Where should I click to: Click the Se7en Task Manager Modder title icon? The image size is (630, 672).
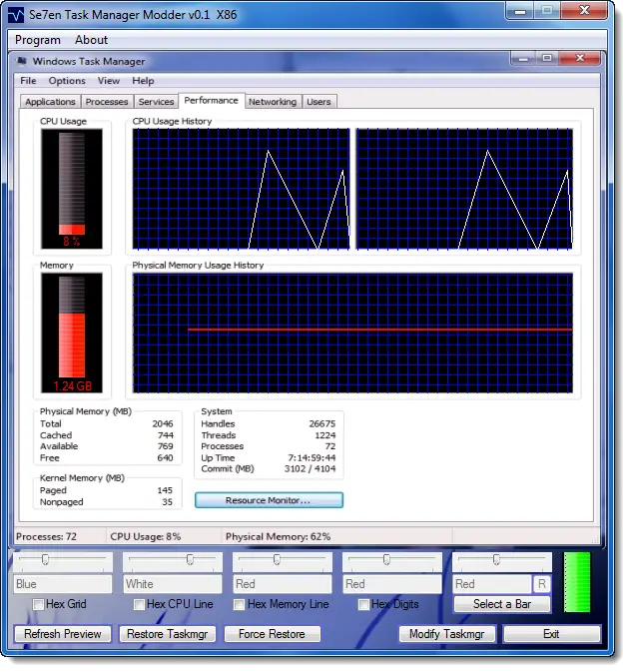16,15
